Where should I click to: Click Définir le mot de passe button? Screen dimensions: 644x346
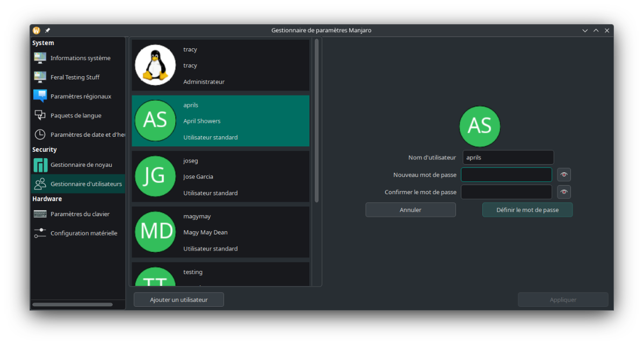click(x=527, y=210)
